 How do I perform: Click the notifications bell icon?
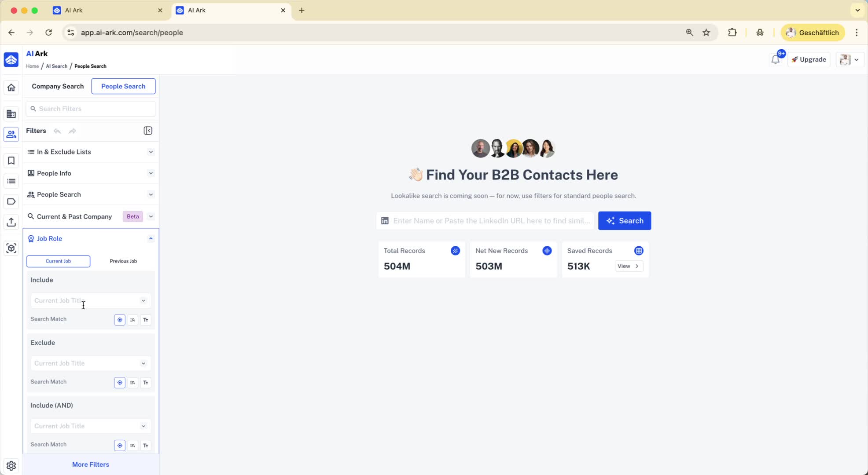coord(775,59)
